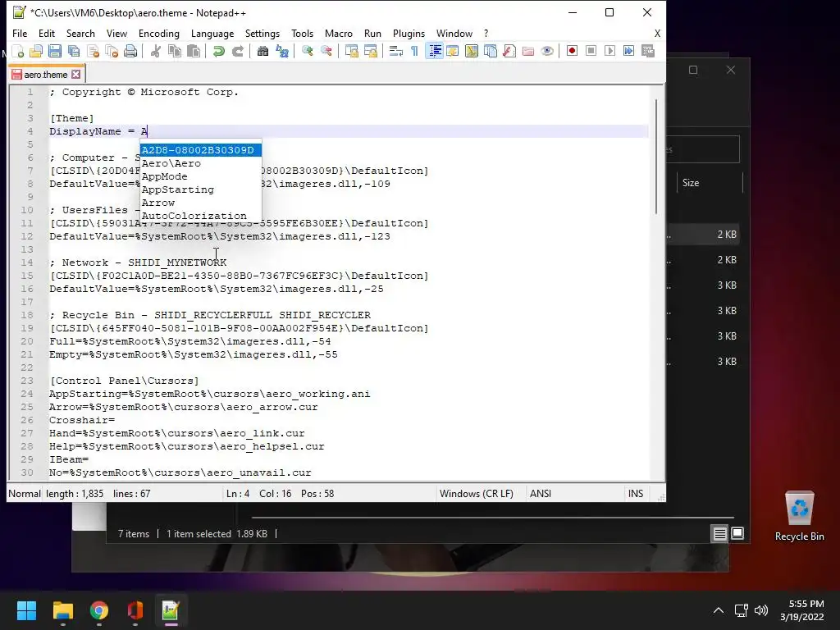The width and height of the screenshot is (840, 630).
Task: Run macro multiple times icon
Action: coord(629,51)
